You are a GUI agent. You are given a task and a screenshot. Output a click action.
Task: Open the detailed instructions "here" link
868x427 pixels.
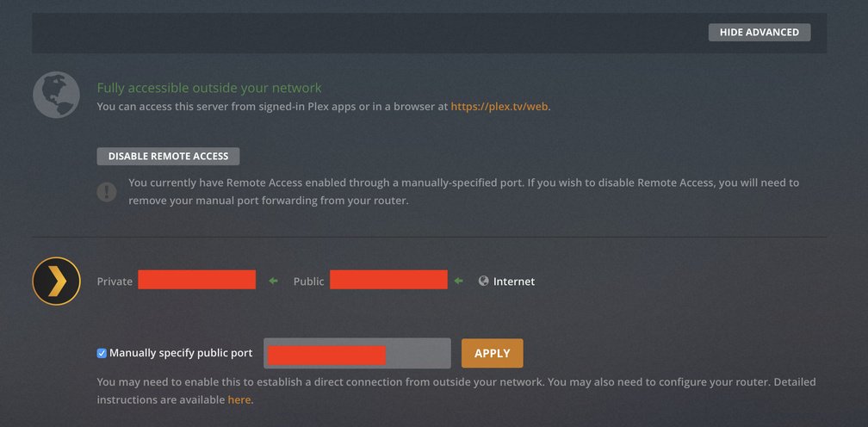tap(239, 399)
